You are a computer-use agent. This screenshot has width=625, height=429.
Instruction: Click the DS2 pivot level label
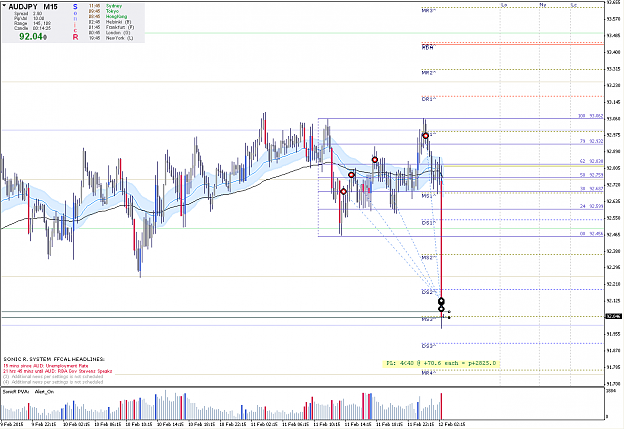coord(428,292)
